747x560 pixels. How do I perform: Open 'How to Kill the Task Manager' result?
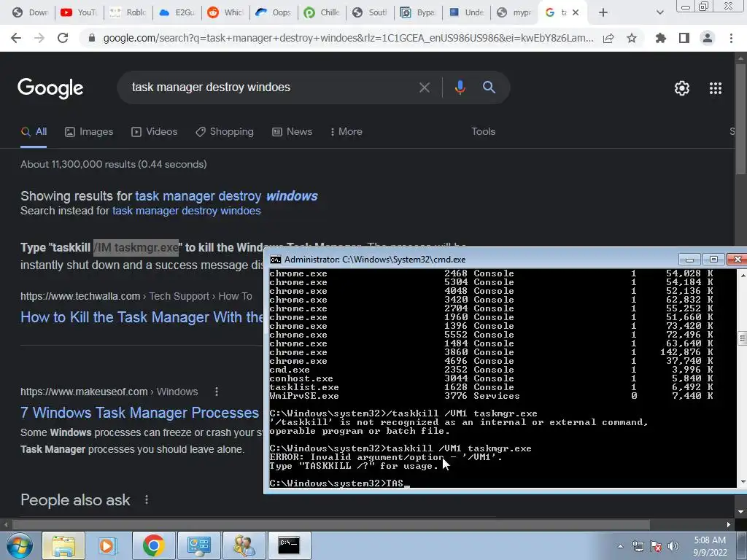(x=142, y=318)
